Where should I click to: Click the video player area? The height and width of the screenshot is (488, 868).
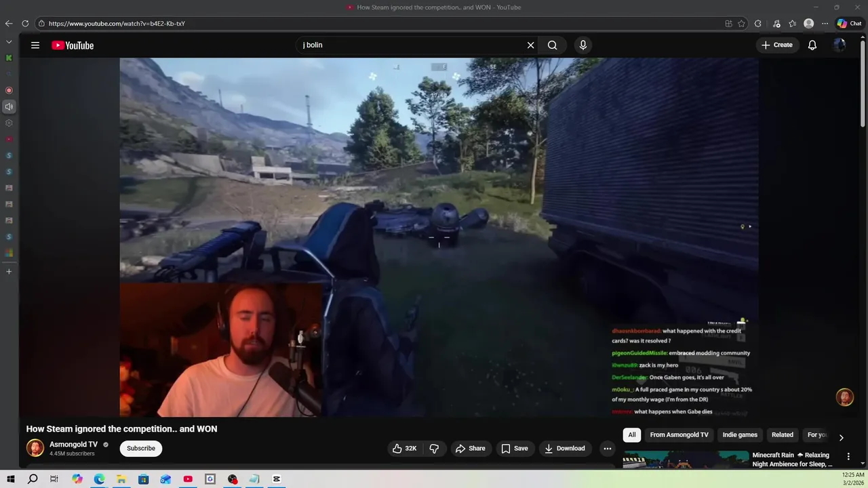tap(439, 237)
